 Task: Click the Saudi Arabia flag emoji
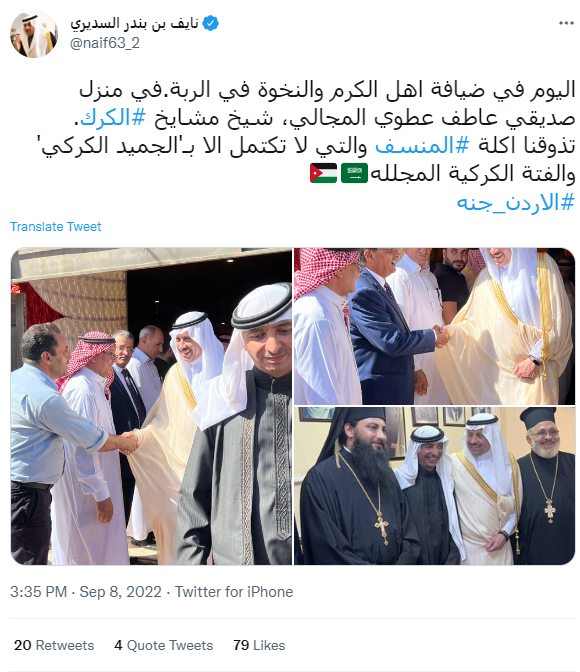[x=355, y=173]
